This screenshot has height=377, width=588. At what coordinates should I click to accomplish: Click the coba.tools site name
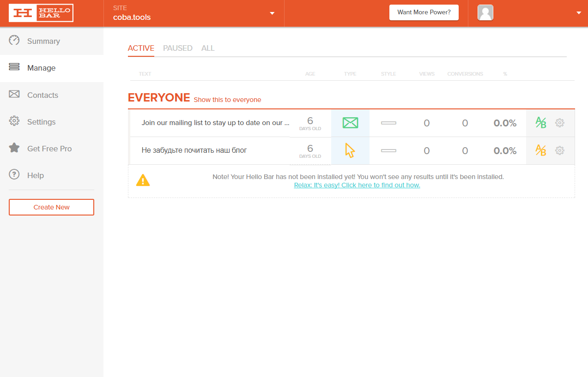coord(132,18)
